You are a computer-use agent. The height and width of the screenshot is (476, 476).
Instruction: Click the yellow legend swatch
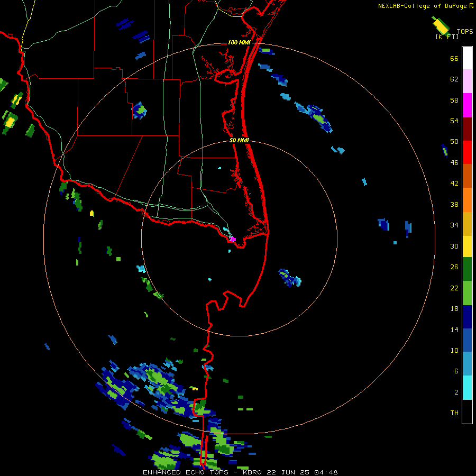[x=467, y=246]
